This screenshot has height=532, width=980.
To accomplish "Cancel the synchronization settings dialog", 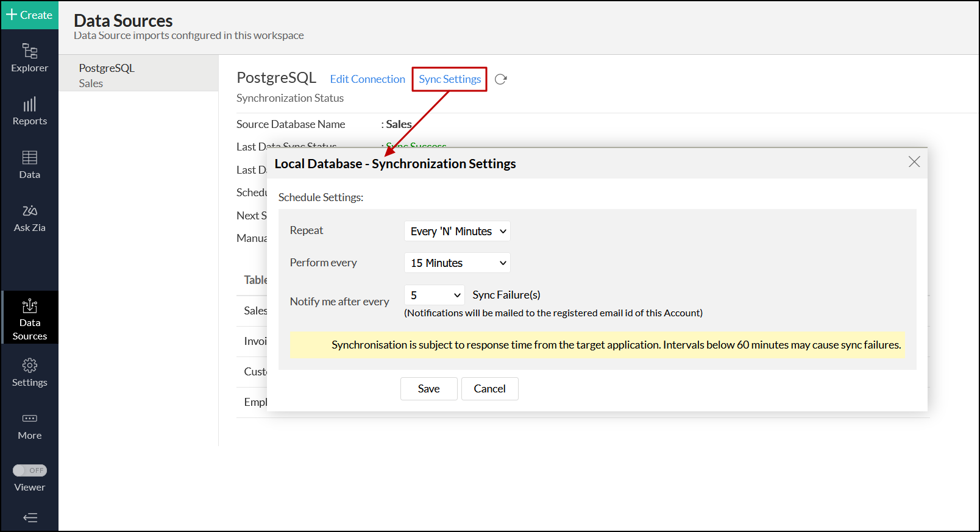I will [489, 389].
